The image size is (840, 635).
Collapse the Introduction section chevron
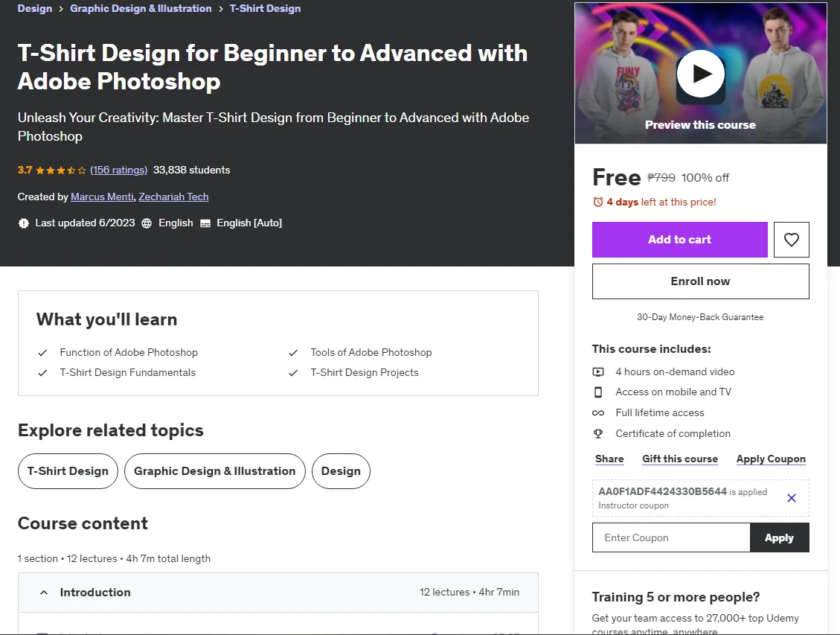(x=44, y=592)
